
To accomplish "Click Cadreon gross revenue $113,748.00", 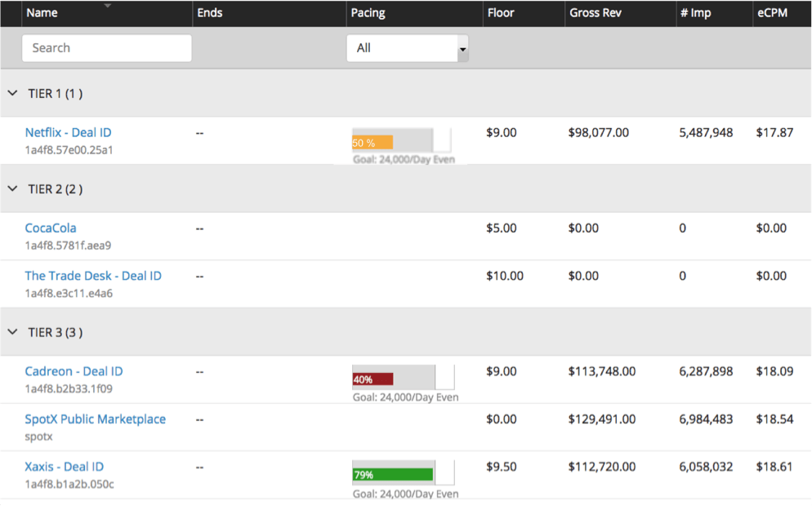I will pos(602,371).
